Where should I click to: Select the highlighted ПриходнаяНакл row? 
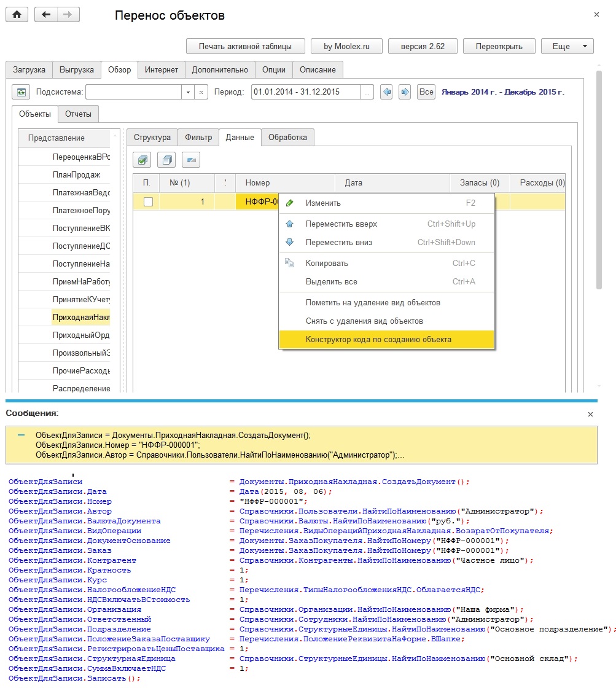(64, 317)
